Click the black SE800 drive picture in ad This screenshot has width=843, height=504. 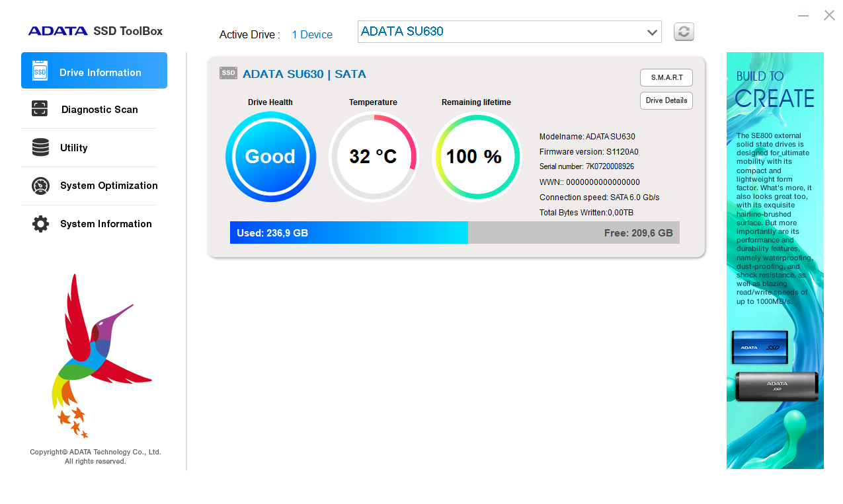777,386
